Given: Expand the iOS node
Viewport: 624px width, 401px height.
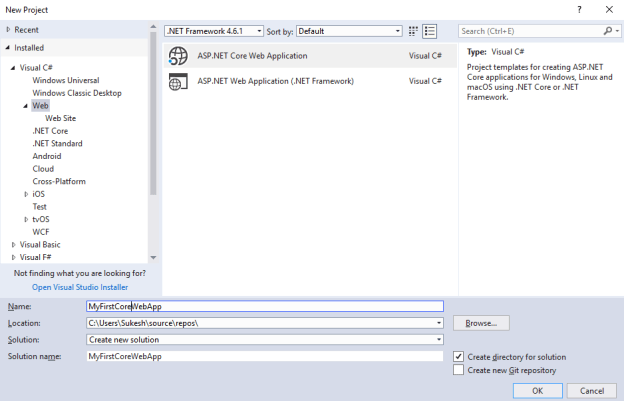Looking at the screenshot, I should tap(26, 194).
